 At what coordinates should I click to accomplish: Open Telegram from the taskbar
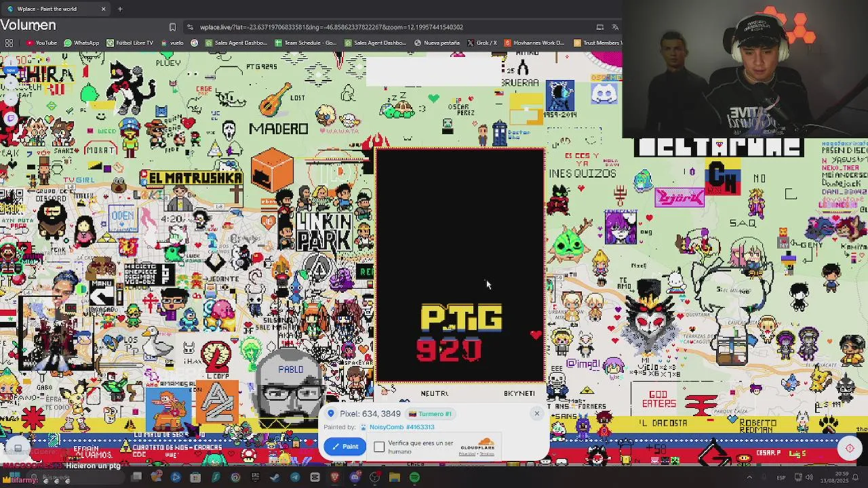point(295,477)
